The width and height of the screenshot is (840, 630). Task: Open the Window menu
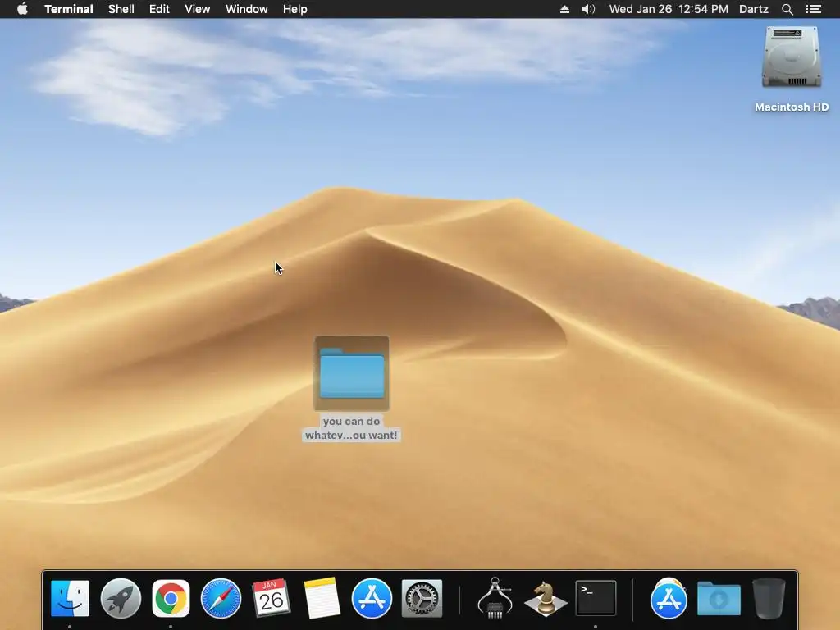[246, 9]
